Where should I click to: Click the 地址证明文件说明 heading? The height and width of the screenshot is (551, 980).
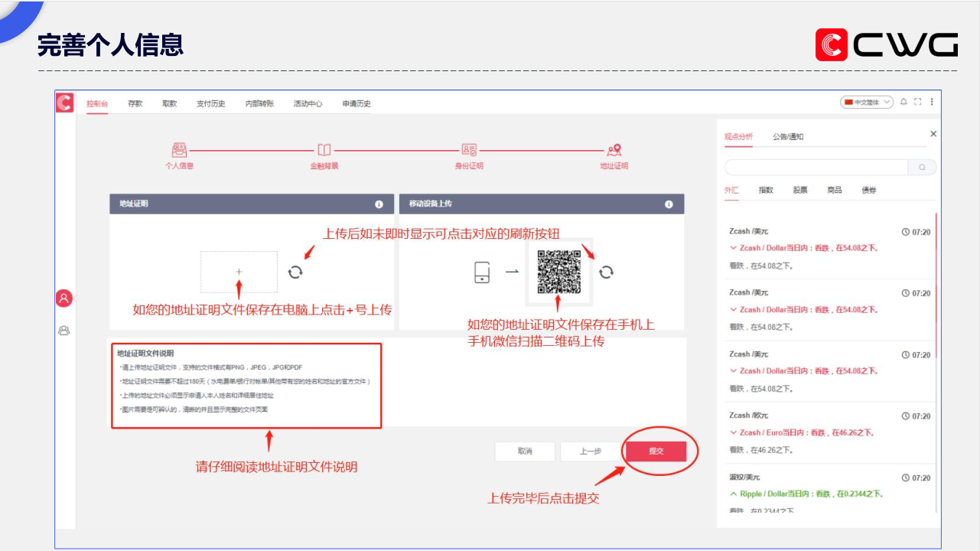[145, 354]
